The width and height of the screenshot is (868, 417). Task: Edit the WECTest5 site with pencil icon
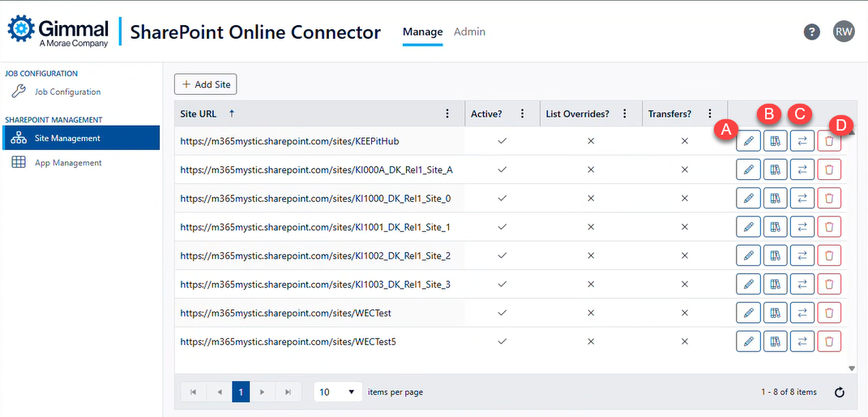tap(748, 342)
